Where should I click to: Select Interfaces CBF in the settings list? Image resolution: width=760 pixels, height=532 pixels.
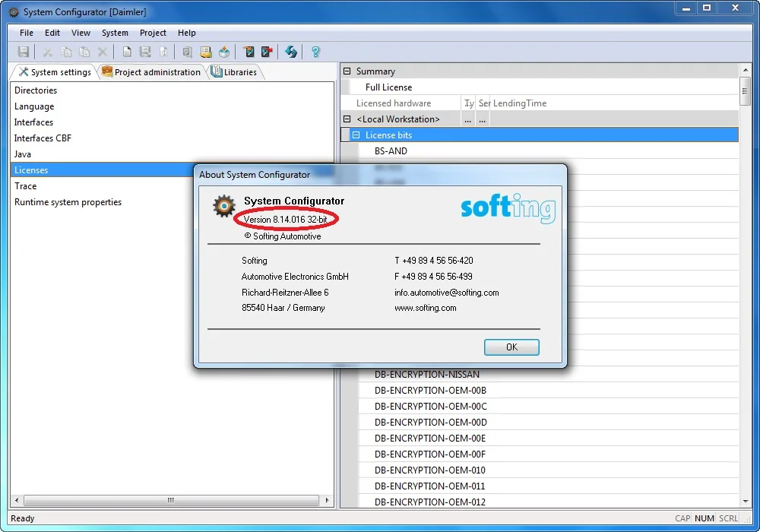pyautogui.click(x=172, y=138)
